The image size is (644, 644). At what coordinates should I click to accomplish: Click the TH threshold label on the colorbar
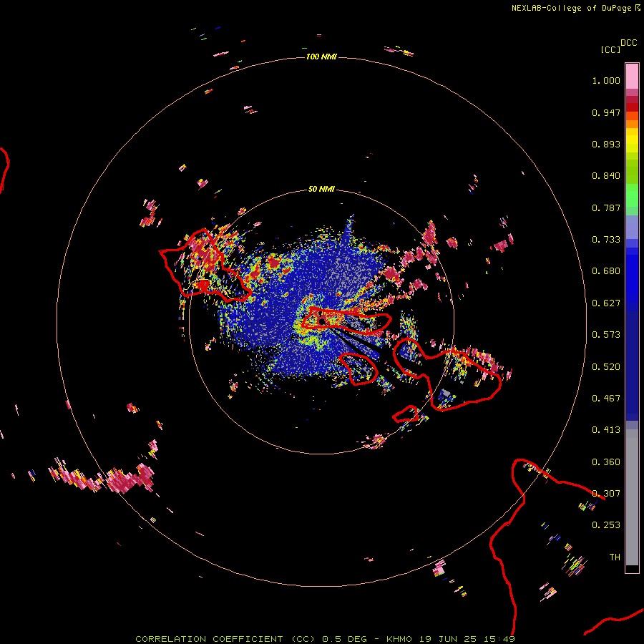615,557
